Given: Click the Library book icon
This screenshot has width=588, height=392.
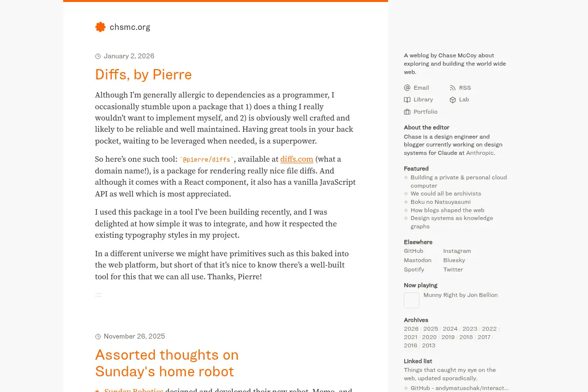Looking at the screenshot, I should [407, 99].
